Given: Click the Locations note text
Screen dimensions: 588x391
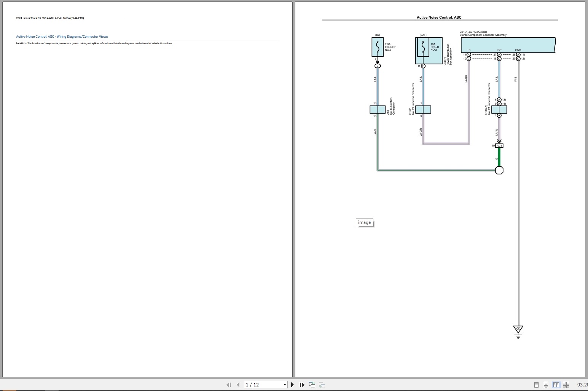Looking at the screenshot, I should [x=94, y=43].
